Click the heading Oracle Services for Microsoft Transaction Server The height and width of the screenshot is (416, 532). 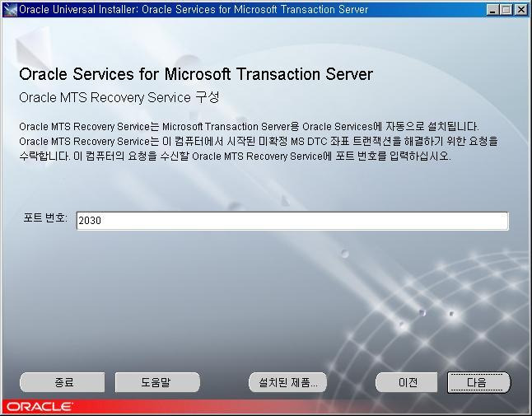[196, 74]
